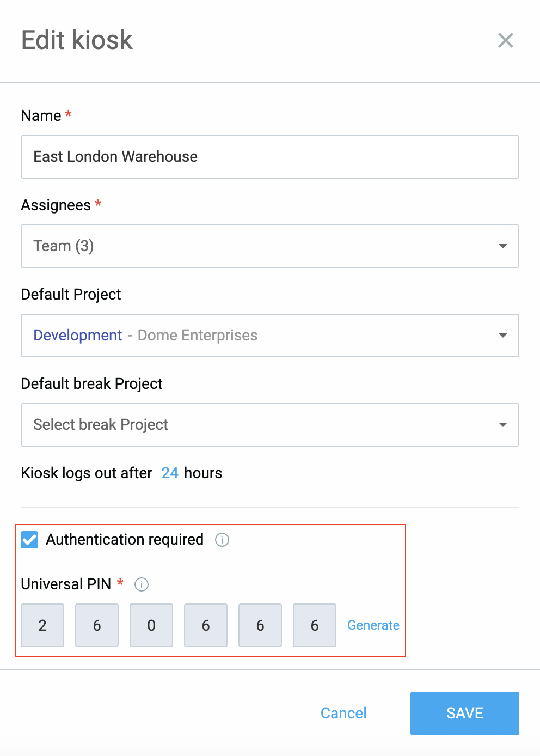This screenshot has height=756, width=540.
Task: Click Development project name in dropdown
Action: 78,336
